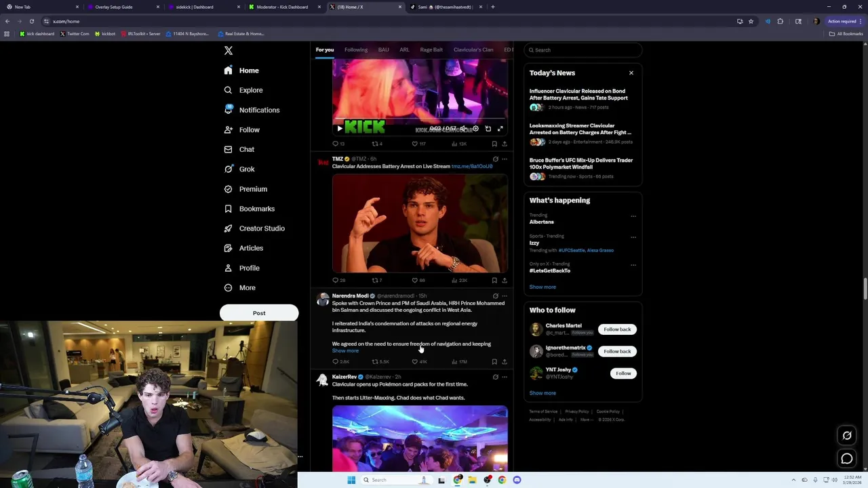
Task: Like the Narendra Modi post
Action: [x=419, y=361]
